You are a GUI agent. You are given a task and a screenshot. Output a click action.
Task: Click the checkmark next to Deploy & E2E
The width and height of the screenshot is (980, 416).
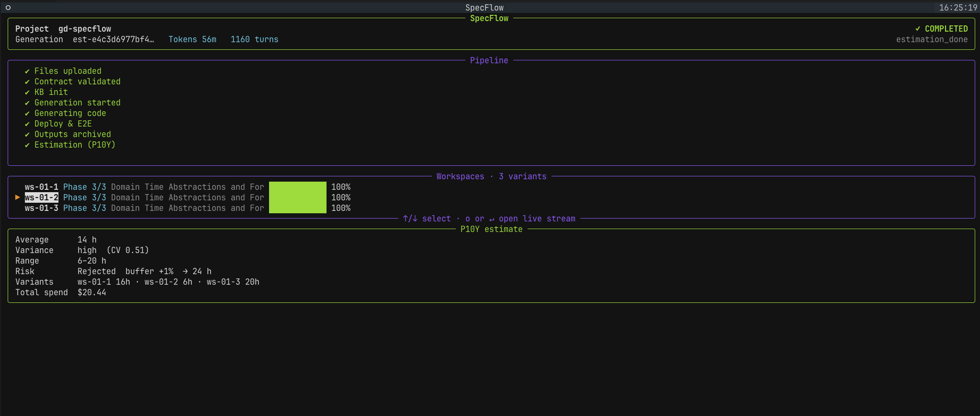pos(27,124)
